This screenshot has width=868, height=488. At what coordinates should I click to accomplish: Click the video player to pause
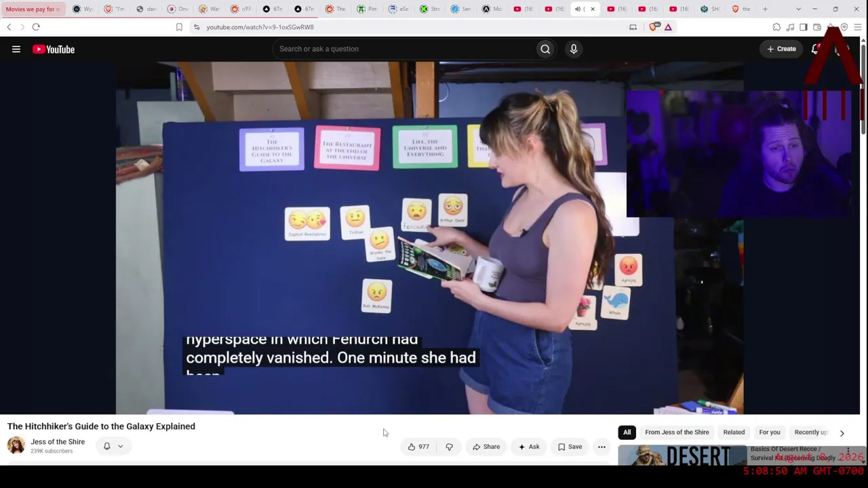click(429, 238)
